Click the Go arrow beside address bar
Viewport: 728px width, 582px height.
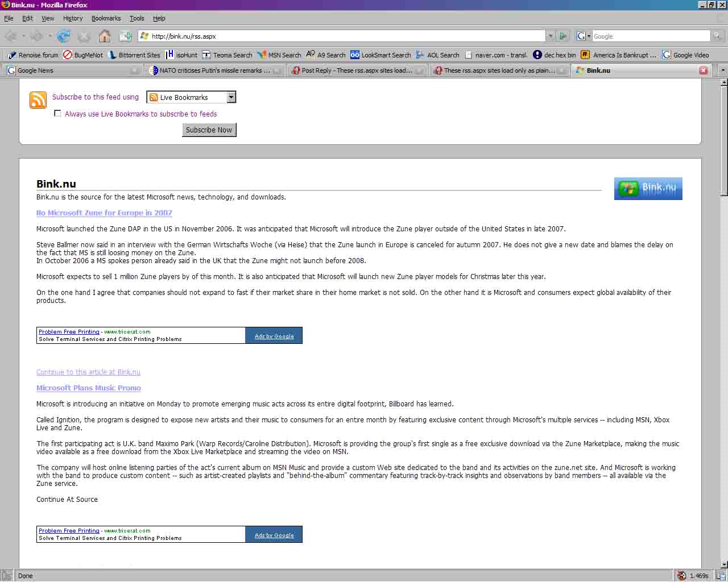click(562, 36)
